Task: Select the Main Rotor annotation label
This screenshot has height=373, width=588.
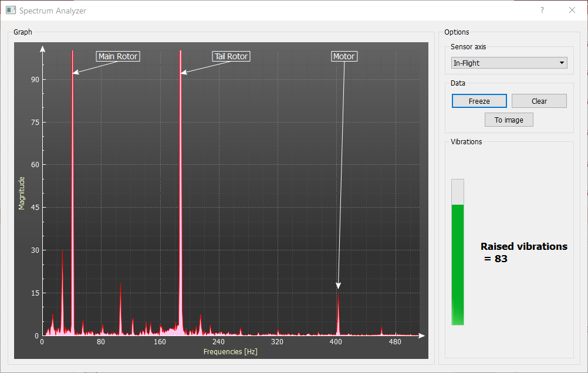Action: point(118,56)
